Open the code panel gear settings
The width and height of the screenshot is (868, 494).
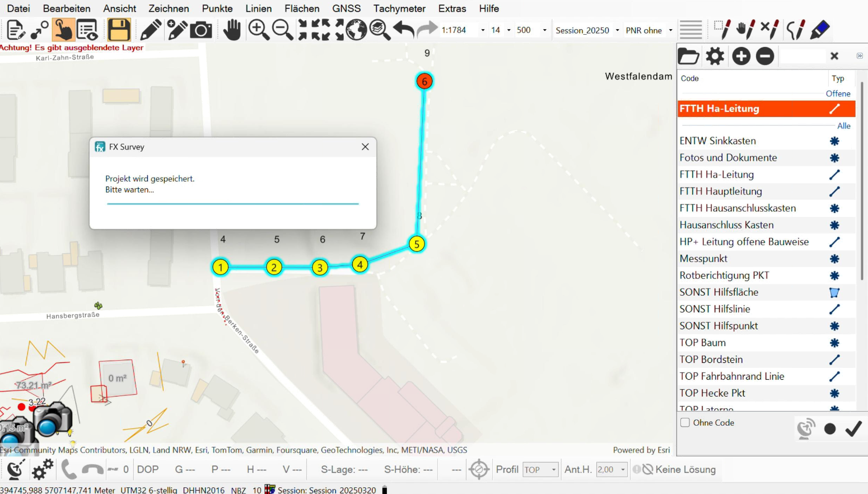pyautogui.click(x=715, y=56)
